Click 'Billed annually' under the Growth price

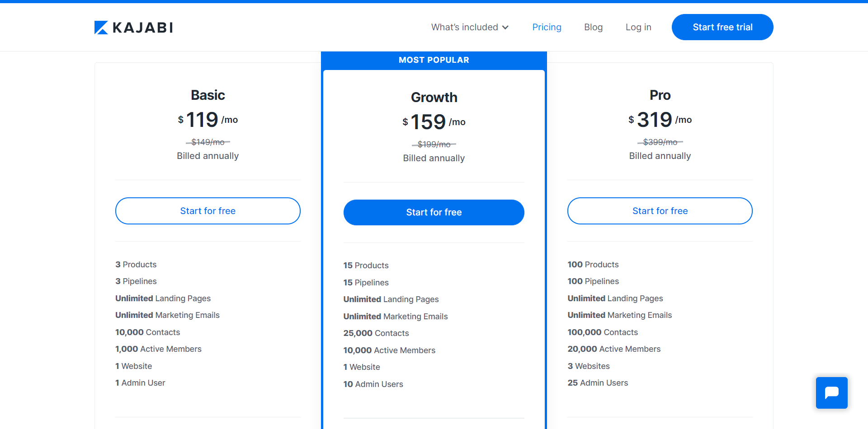coord(434,158)
